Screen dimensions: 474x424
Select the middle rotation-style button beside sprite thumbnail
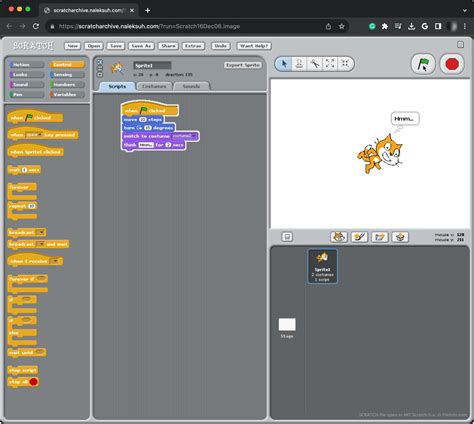pos(100,68)
